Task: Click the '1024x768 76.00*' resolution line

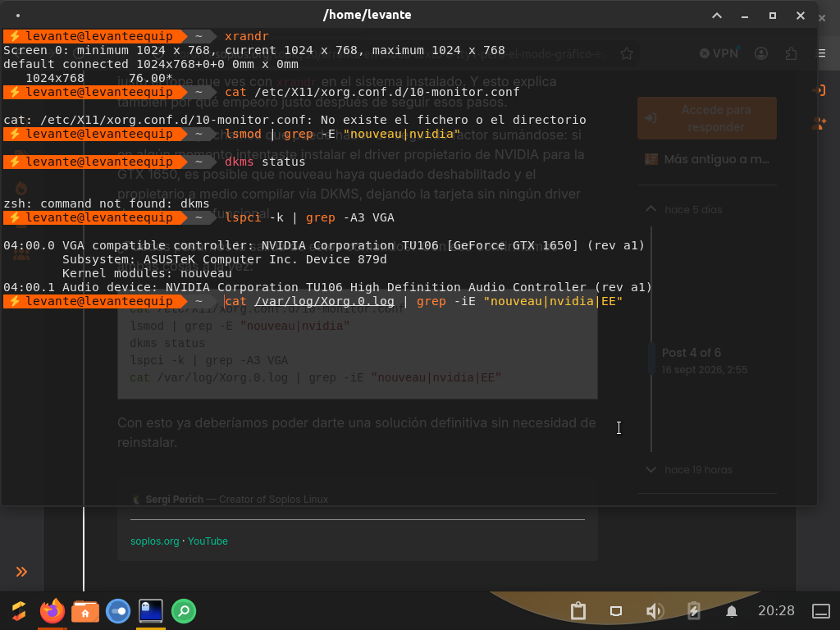Action: point(98,78)
